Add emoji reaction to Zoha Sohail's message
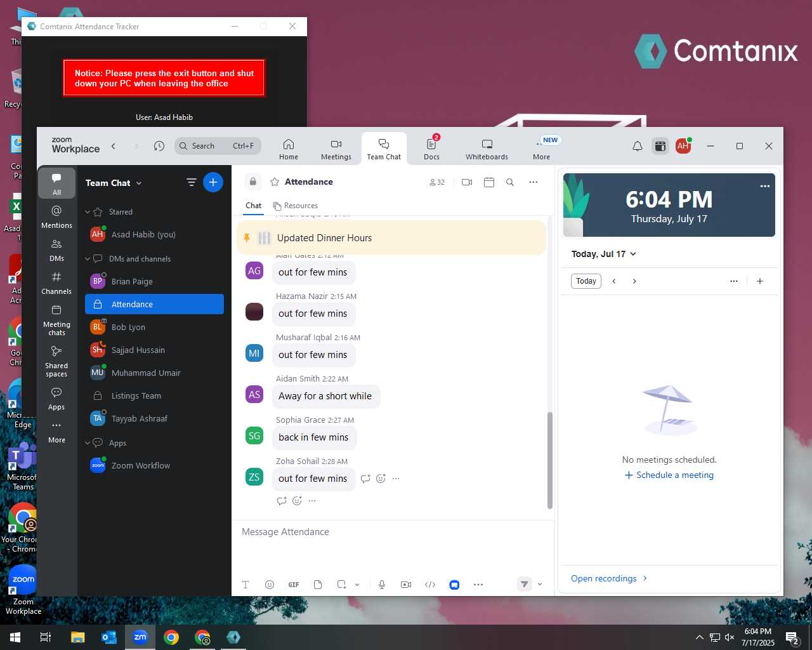 pos(381,479)
